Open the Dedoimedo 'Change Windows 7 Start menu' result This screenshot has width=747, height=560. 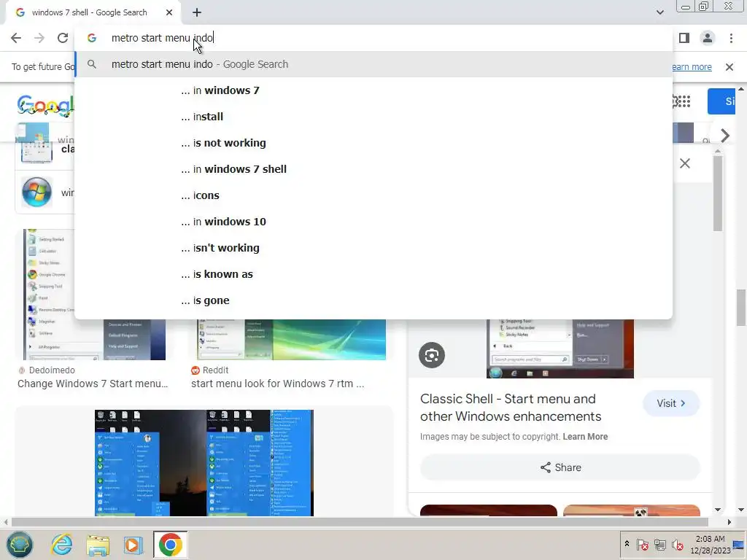click(x=93, y=384)
